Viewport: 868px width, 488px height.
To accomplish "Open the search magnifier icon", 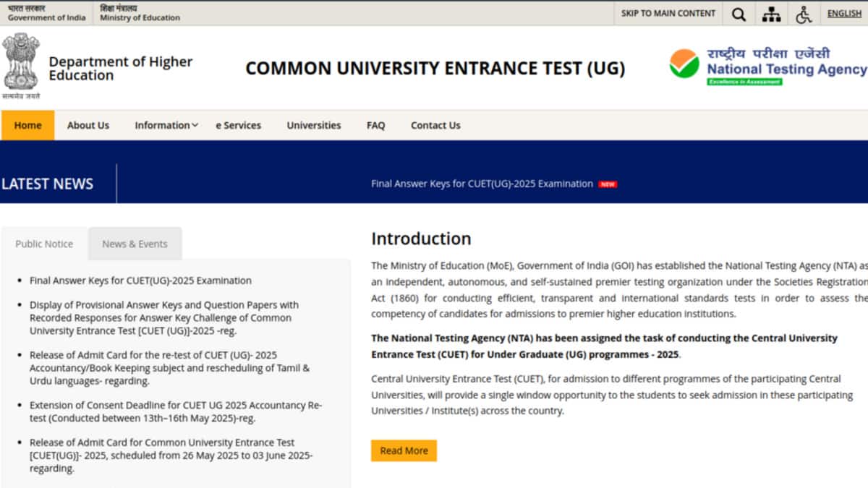I will click(739, 14).
